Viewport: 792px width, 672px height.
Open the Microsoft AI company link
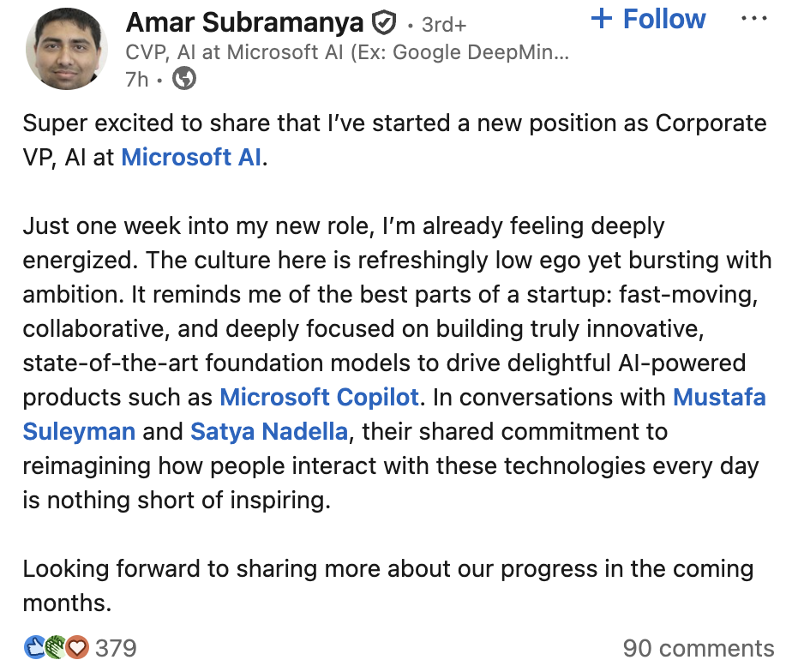click(191, 158)
